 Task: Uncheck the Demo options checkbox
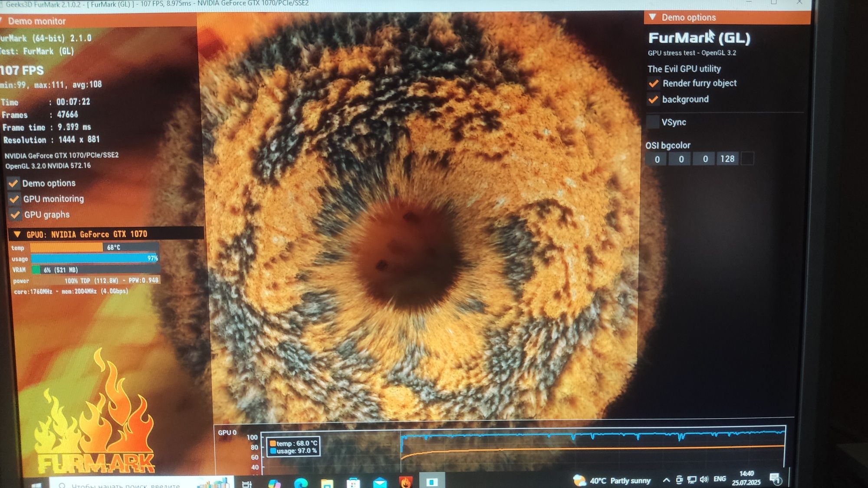coord(14,183)
